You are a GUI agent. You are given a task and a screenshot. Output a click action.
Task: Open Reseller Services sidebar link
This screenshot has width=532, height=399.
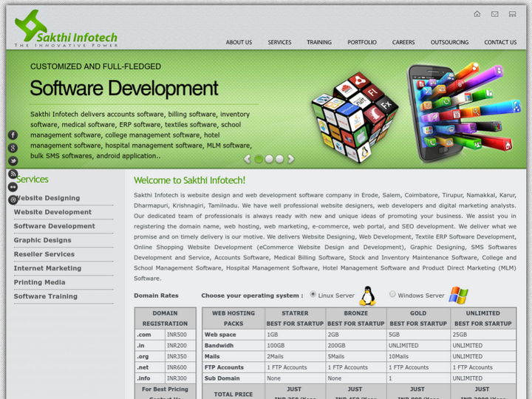click(44, 254)
